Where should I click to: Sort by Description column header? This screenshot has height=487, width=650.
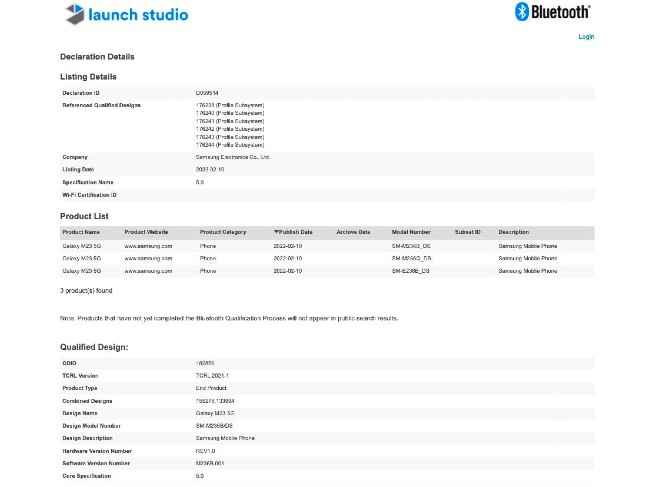[514, 232]
